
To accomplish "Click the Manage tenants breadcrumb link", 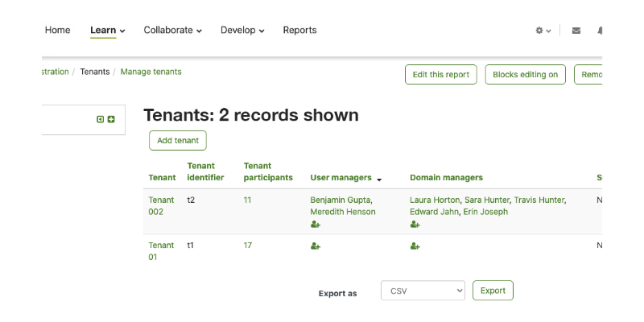I will pos(151,72).
